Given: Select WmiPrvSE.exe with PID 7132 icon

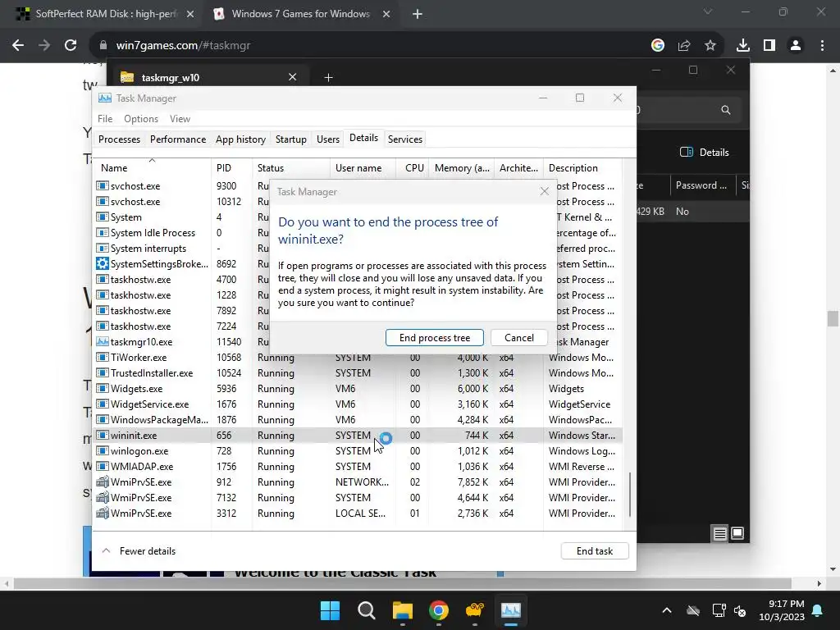Looking at the screenshot, I should coord(103,497).
